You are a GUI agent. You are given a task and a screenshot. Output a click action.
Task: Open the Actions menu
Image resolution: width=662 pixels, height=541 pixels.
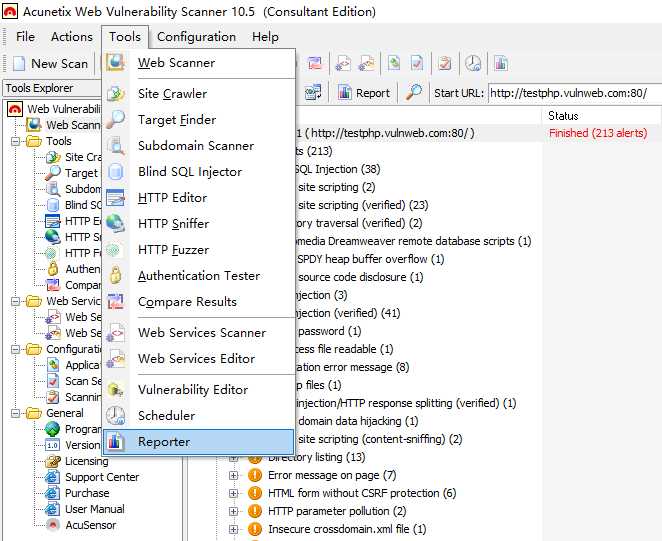coord(72,37)
